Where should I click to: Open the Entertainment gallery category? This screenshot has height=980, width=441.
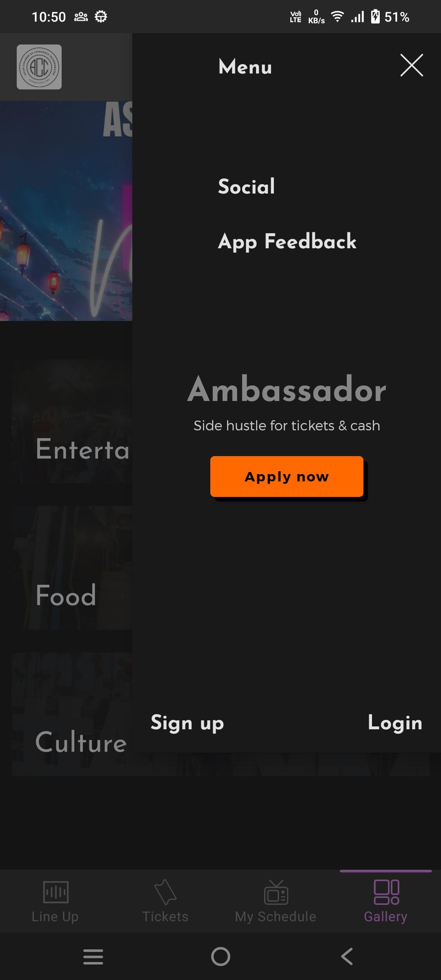point(72,421)
